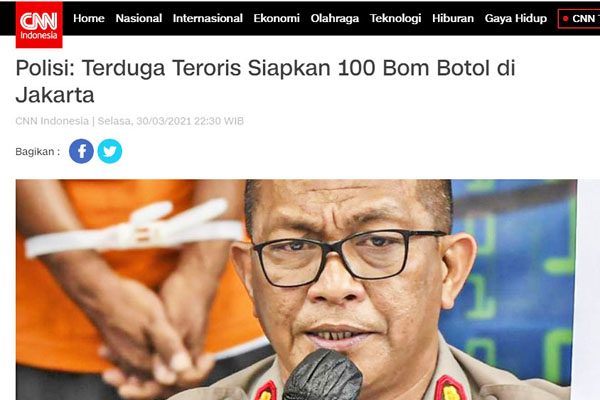Click the CNN Indonesia author byline

[52, 121]
